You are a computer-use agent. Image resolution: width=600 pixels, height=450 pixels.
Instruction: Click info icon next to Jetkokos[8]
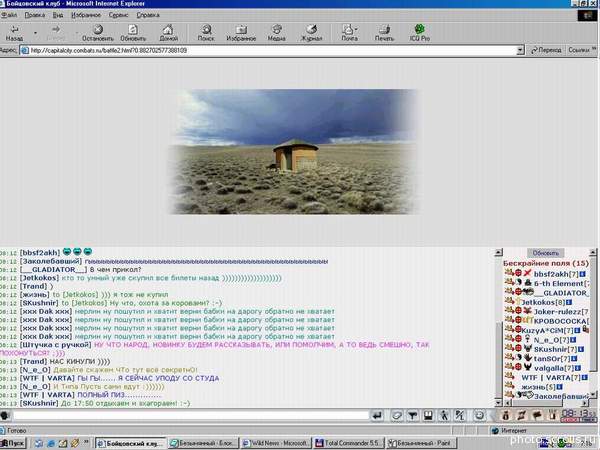pos(569,302)
